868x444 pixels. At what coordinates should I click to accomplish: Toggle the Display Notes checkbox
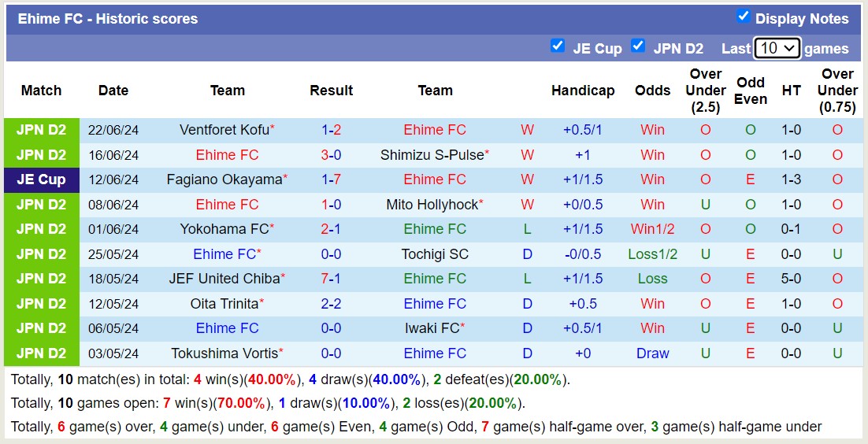pos(743,17)
